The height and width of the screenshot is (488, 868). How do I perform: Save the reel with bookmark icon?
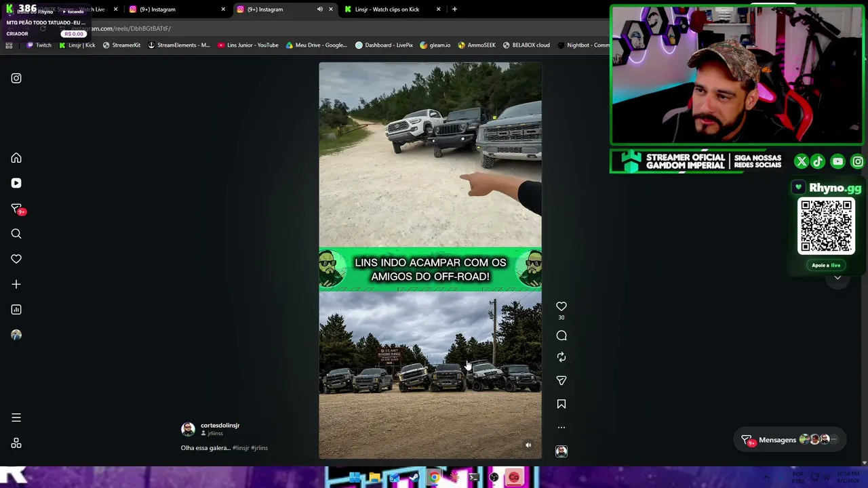click(561, 404)
